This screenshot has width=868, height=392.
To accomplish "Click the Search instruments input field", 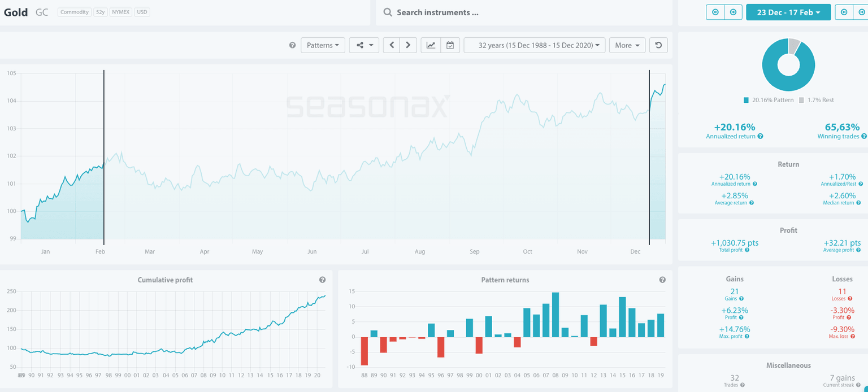I will [526, 12].
